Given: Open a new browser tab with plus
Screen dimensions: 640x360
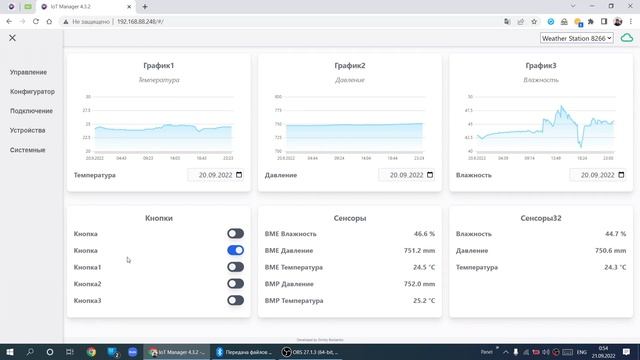Looking at the screenshot, I should (x=144, y=7).
